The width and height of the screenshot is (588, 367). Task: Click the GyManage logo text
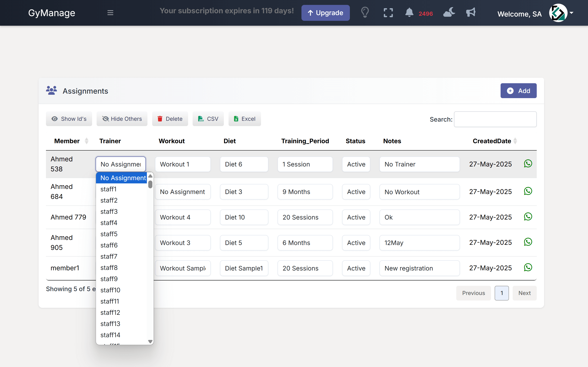pos(51,13)
